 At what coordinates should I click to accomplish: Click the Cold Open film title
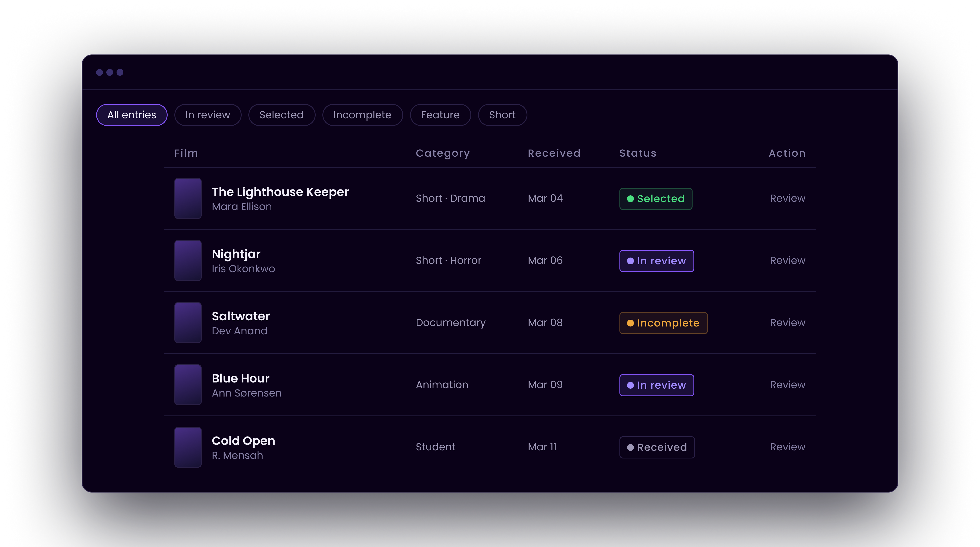(243, 441)
